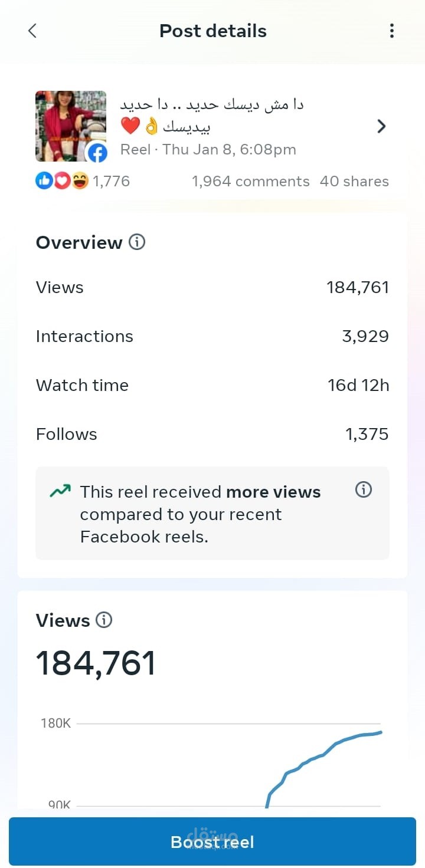The image size is (425, 868).
Task: Tap the 1,776 reactions count
Action: 111,182
